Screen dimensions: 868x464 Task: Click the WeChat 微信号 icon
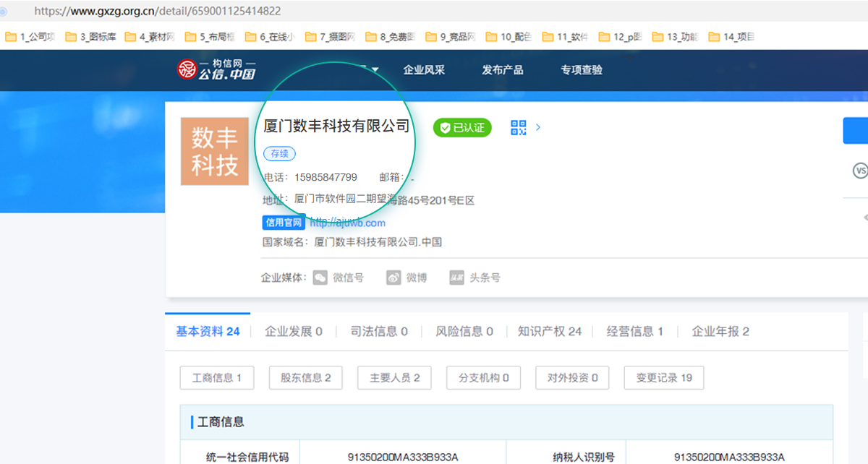(x=320, y=278)
